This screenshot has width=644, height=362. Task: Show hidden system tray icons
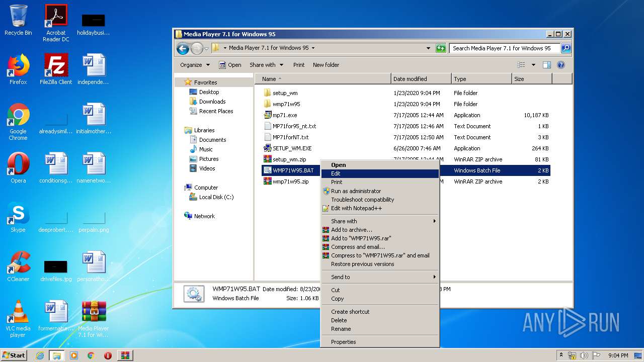click(561, 355)
